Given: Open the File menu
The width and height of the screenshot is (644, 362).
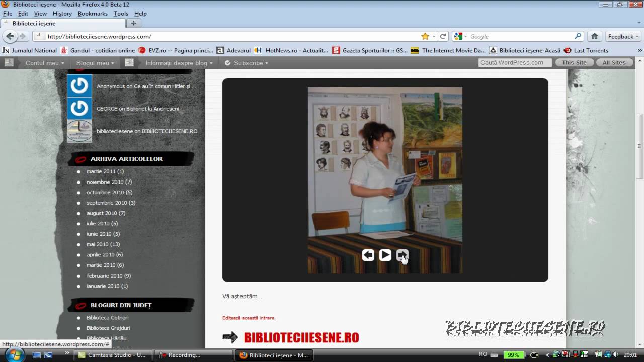Looking at the screenshot, I should click(7, 14).
